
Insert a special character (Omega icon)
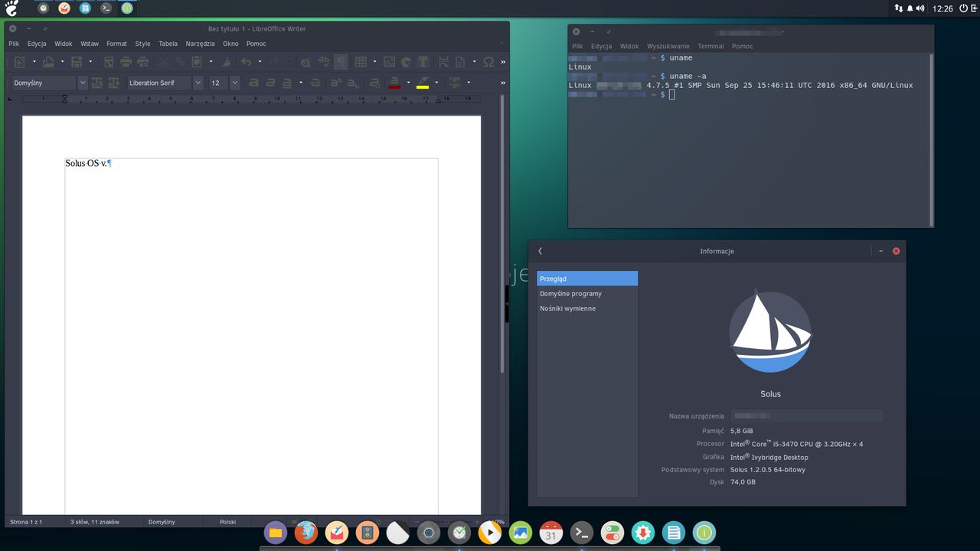[488, 61]
